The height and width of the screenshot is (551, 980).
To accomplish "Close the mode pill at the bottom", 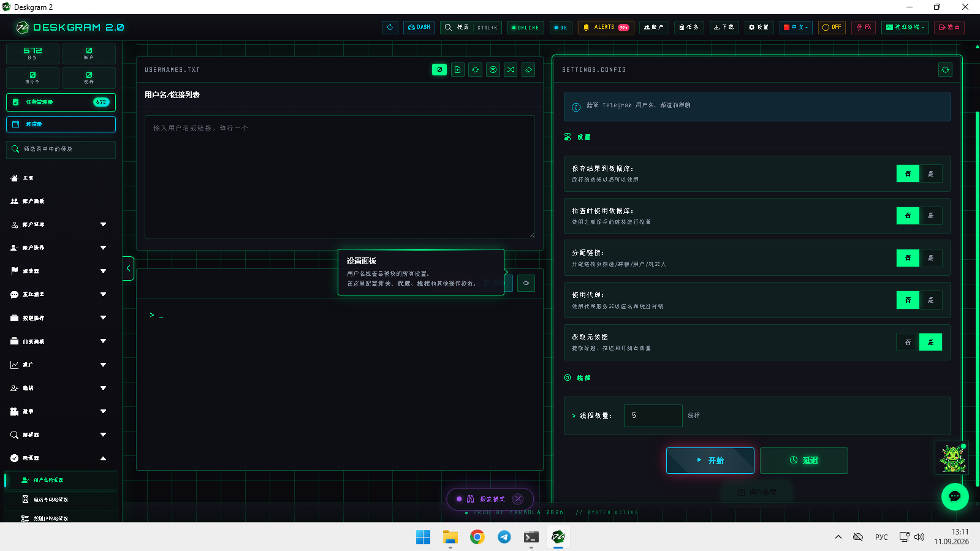I will click(518, 499).
